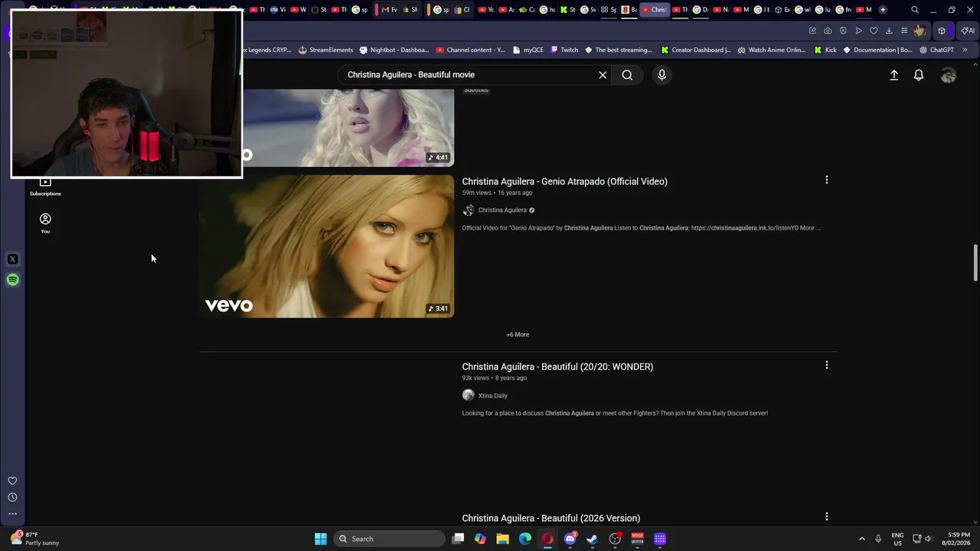Screen dimensions: 980x551
Task: Open X (Twitter) in Opera sidebar
Action: tap(12, 259)
